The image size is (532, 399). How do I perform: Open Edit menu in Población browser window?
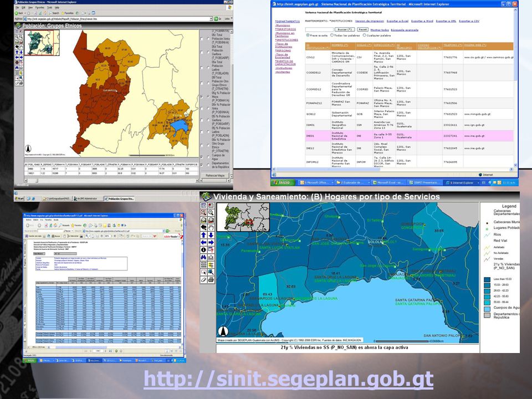click(x=23, y=7)
